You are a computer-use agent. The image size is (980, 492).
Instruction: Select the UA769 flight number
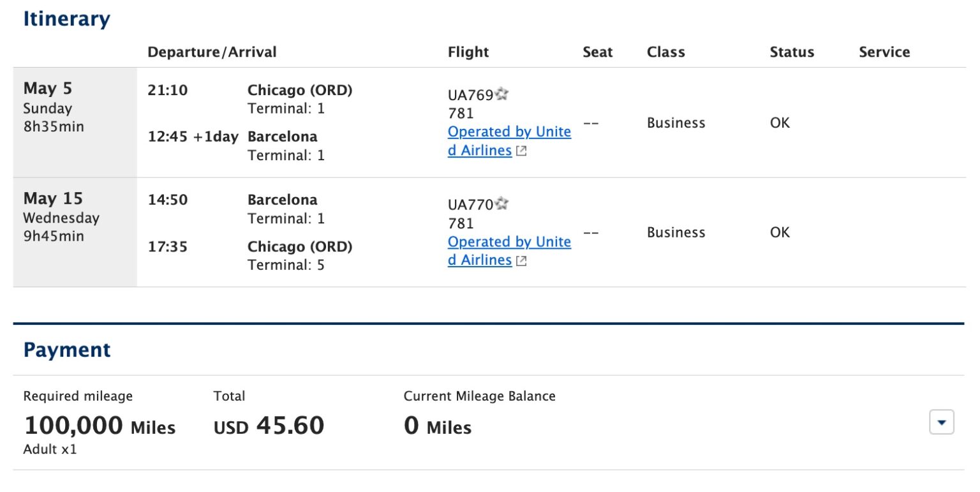(x=471, y=94)
